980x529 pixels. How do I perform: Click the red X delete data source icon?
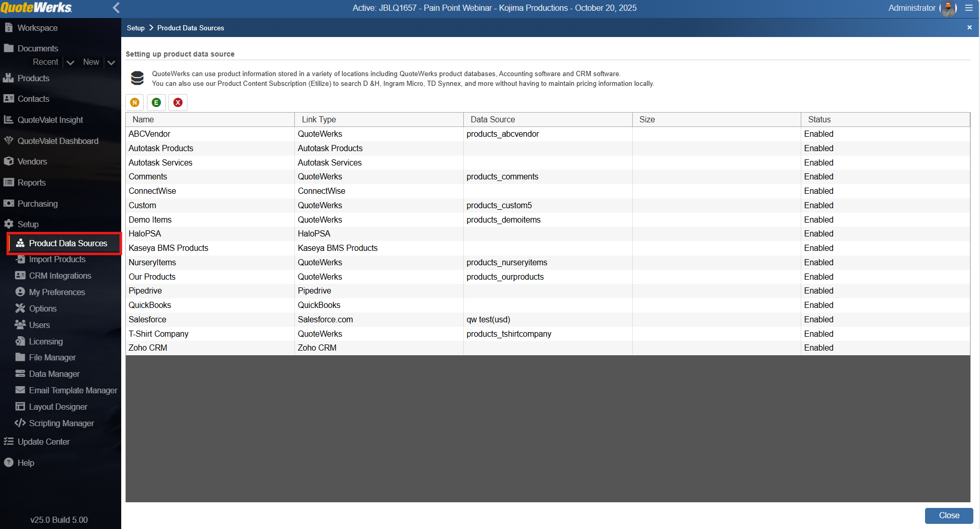(178, 102)
